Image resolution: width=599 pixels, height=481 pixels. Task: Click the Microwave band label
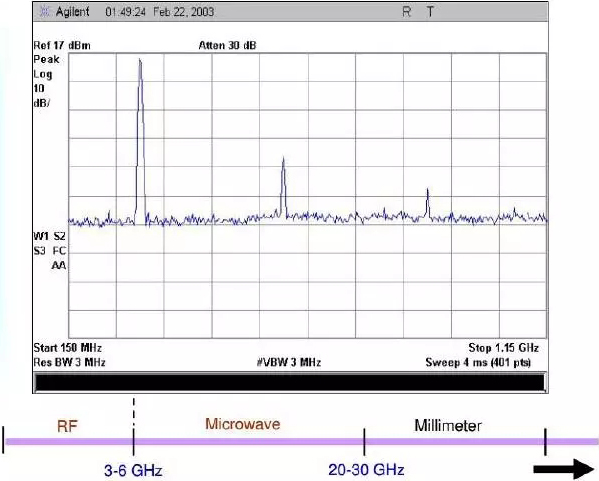[x=243, y=424]
